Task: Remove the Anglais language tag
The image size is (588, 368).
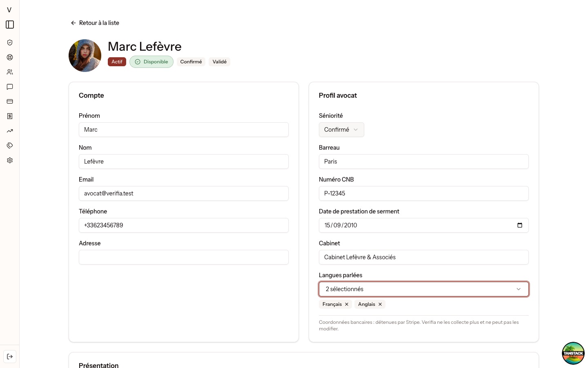Action: (380, 304)
